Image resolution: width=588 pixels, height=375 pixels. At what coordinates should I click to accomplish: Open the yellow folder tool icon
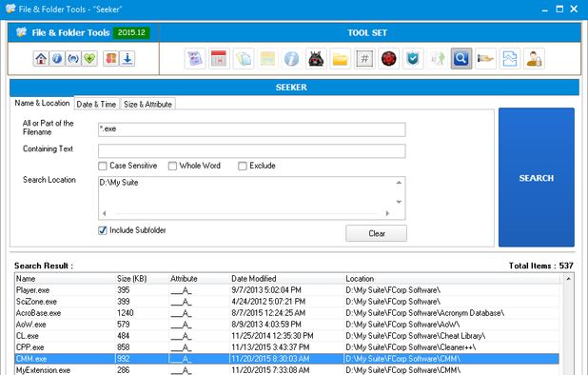pyautogui.click(x=340, y=58)
